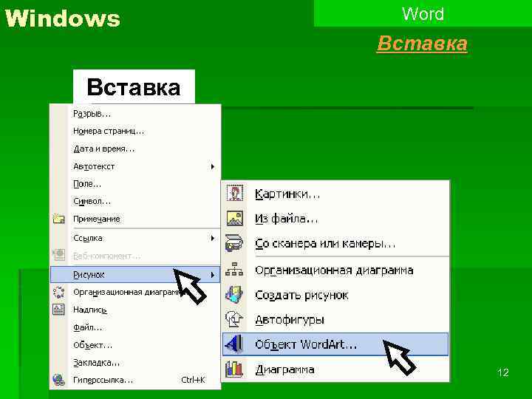Click the Автофигуры shapes icon

[x=234, y=319]
